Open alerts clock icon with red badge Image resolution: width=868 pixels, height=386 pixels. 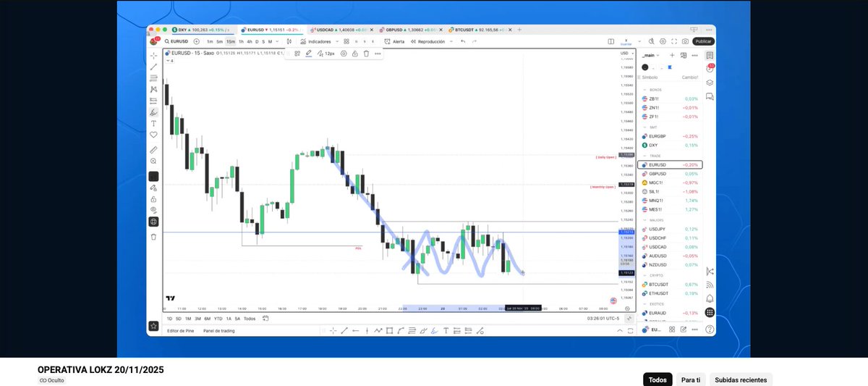tap(710, 69)
